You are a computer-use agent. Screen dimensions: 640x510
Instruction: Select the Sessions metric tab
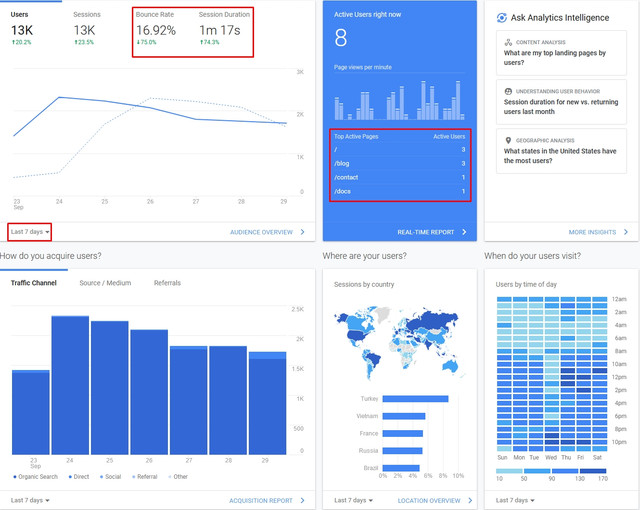(86, 28)
